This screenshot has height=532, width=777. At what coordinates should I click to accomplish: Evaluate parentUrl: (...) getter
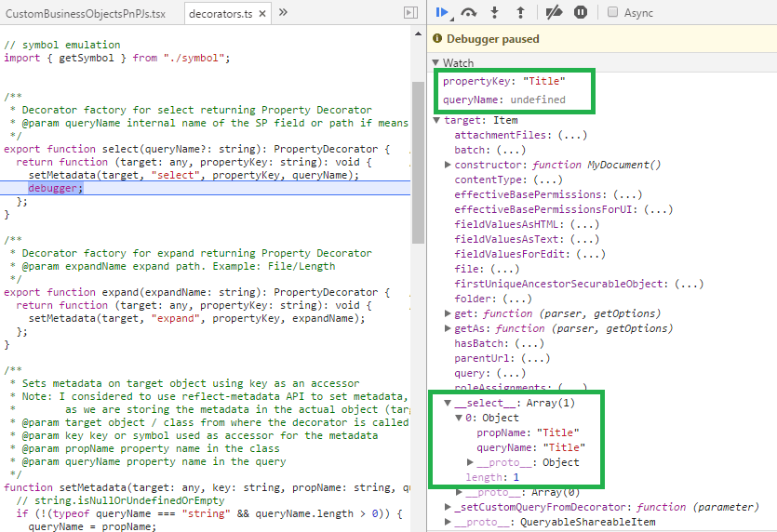point(536,358)
